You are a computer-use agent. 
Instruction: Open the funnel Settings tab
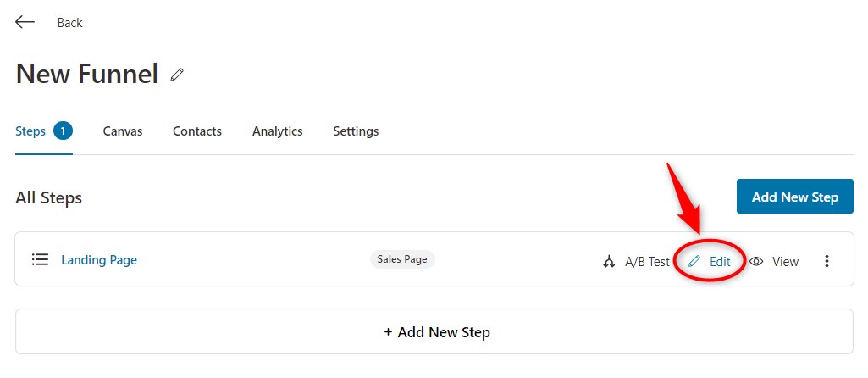pyautogui.click(x=356, y=131)
